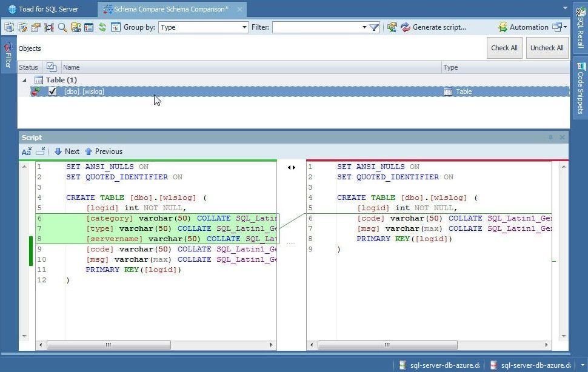Click the [servername] line in left script
The image size is (588, 372).
click(156, 239)
